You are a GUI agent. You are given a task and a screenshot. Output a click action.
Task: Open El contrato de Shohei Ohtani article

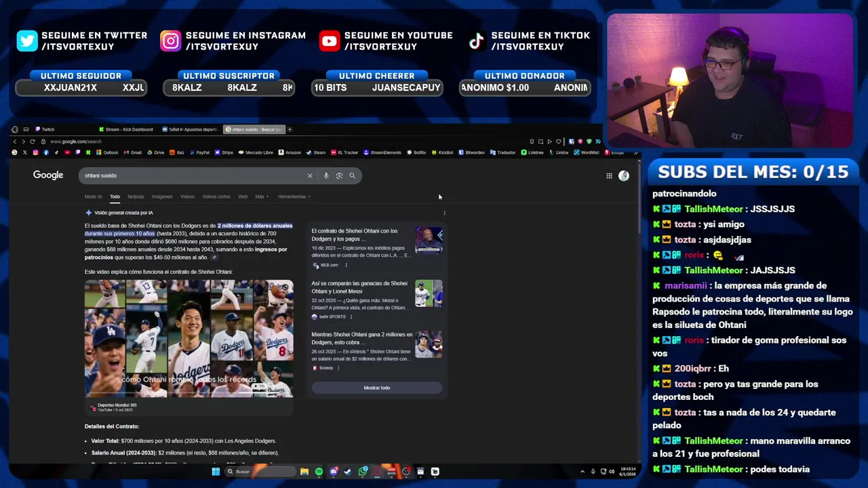click(355, 235)
